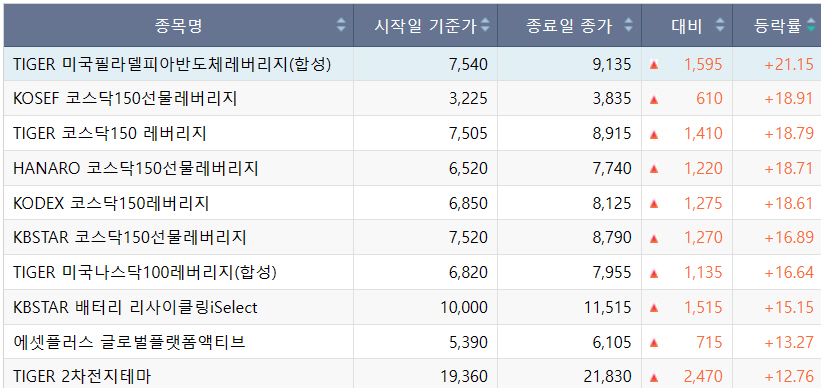This screenshot has width=821, height=388.
Task: Select KOSEF 코스닥150선물레버리지 row name
Action: pos(125,99)
